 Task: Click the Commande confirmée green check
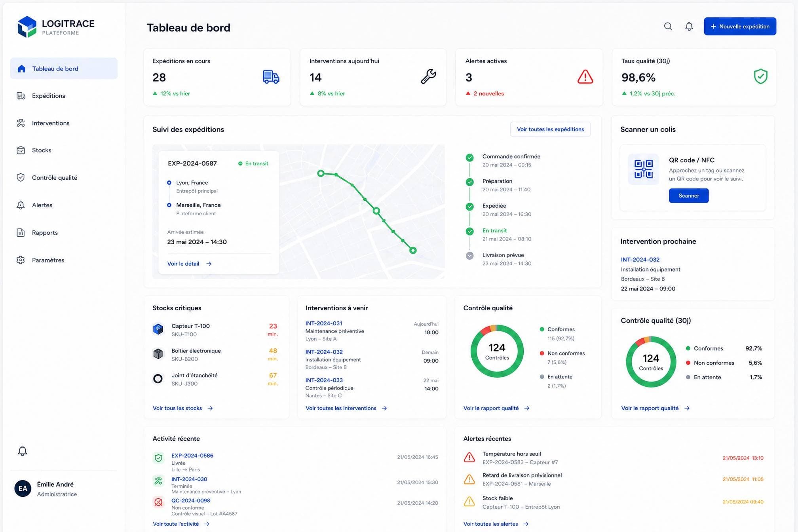click(x=469, y=158)
